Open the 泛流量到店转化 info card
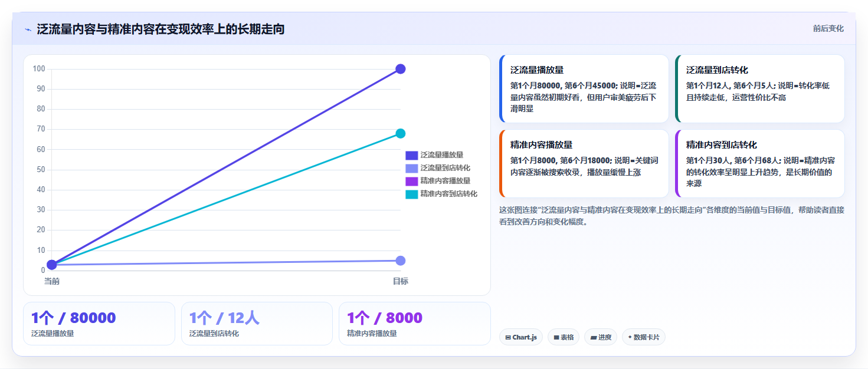This screenshot has width=868, height=369. tap(759, 89)
